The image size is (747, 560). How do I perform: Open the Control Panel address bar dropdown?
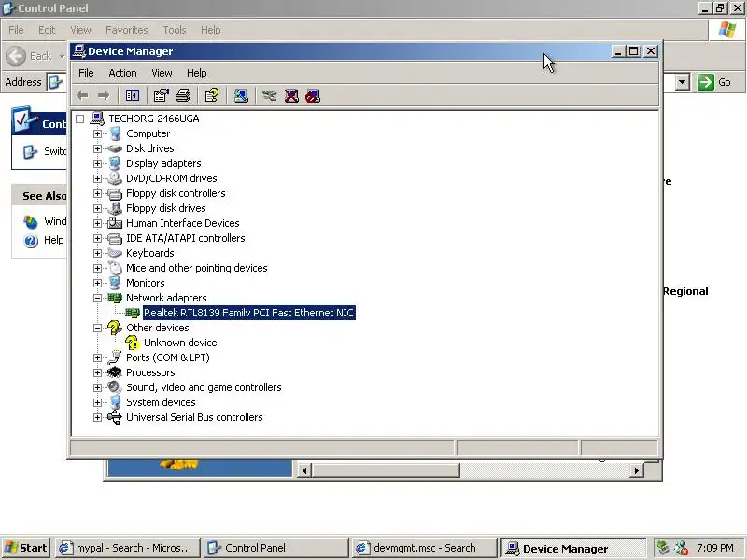[x=683, y=82]
